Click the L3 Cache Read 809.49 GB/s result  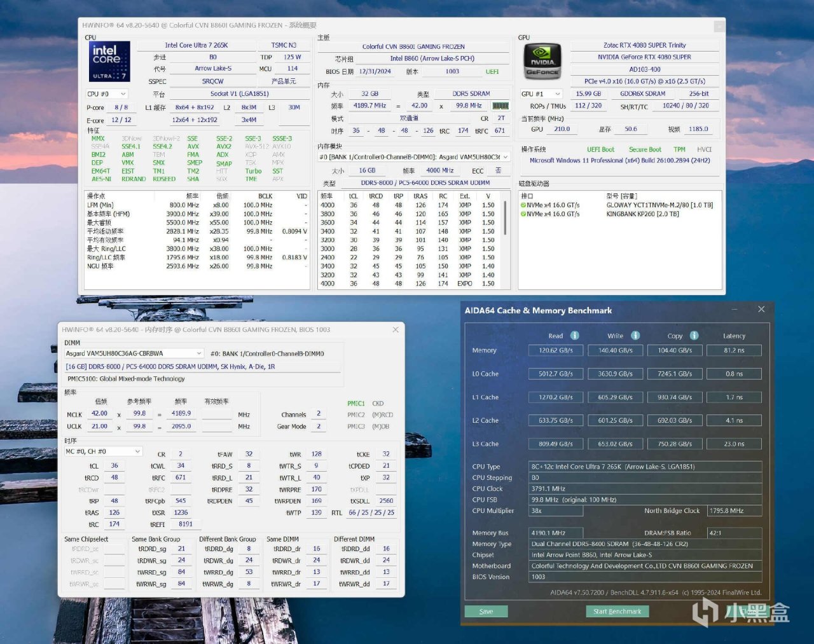point(556,444)
